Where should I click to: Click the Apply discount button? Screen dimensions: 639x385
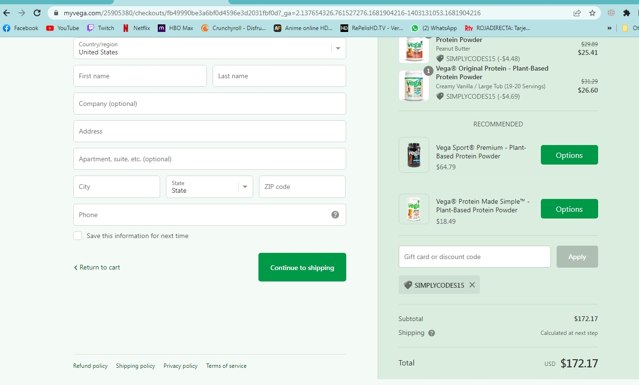click(577, 257)
